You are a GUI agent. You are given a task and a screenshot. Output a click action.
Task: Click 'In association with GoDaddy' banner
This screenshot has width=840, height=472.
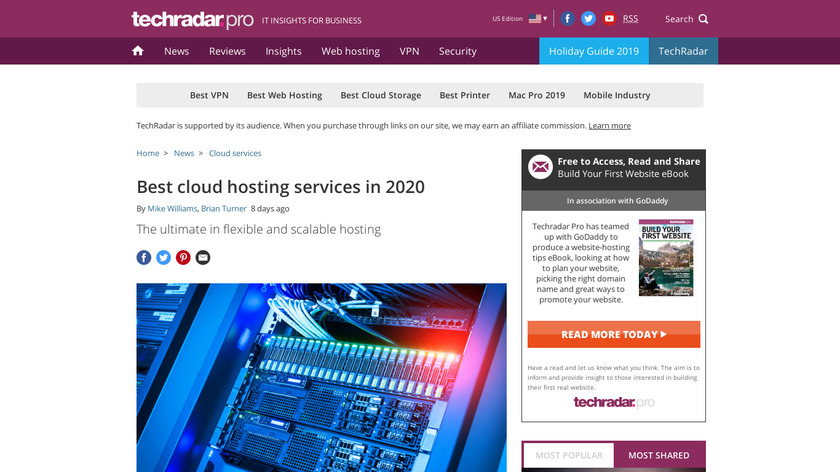(613, 201)
